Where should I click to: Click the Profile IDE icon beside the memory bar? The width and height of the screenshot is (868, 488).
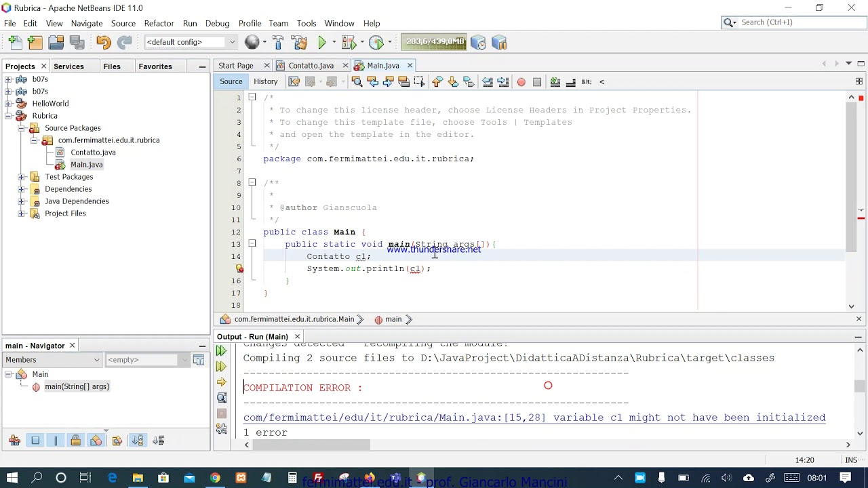[478, 42]
